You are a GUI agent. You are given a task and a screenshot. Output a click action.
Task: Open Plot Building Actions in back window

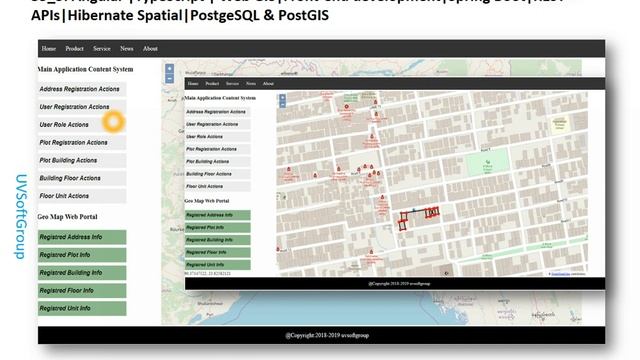point(82,160)
